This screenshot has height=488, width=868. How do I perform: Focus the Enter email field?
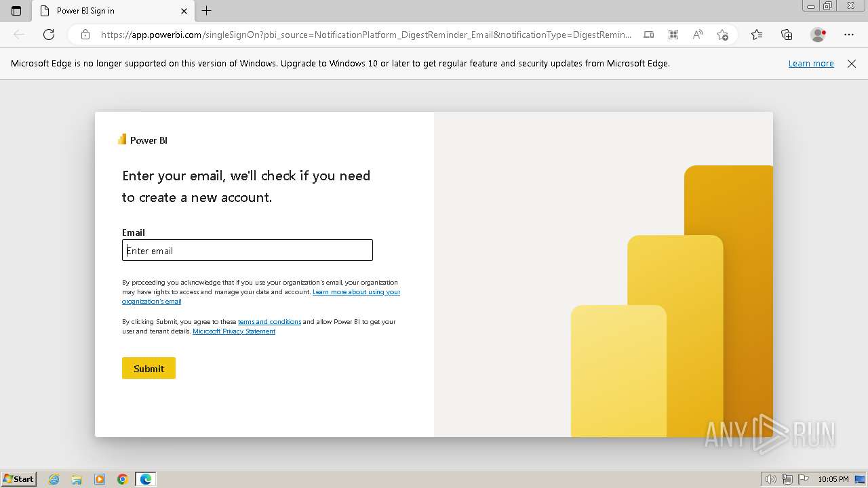(x=248, y=250)
